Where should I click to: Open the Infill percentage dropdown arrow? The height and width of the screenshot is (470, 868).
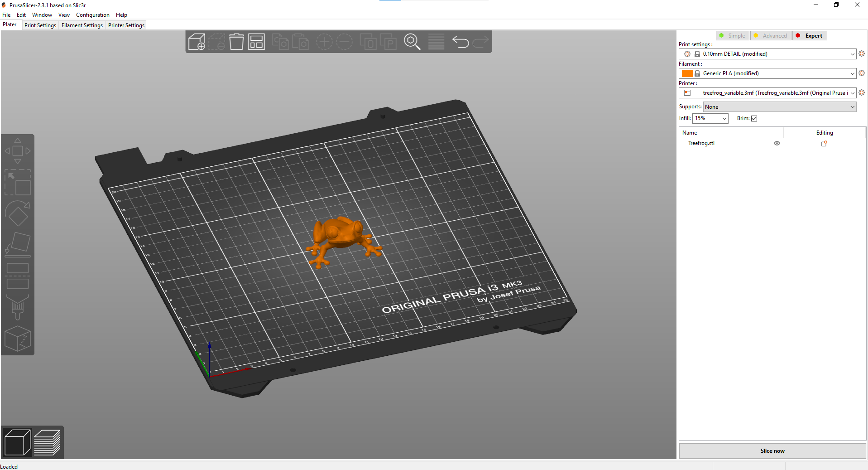(724, 118)
